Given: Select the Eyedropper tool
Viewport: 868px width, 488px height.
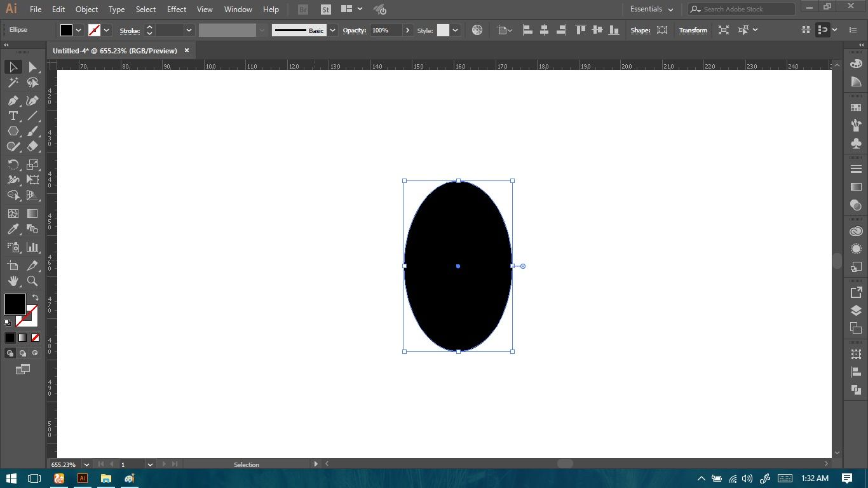Looking at the screenshot, I should pos(13,229).
